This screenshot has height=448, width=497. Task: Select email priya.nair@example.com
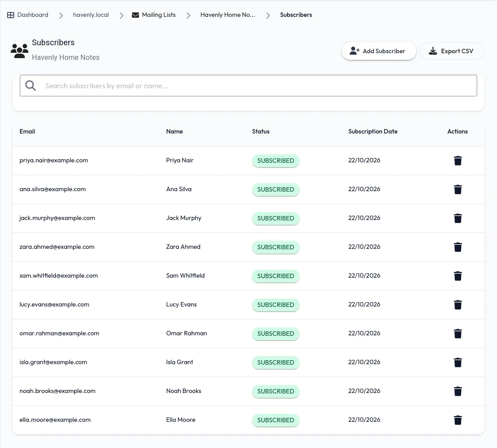point(54,160)
